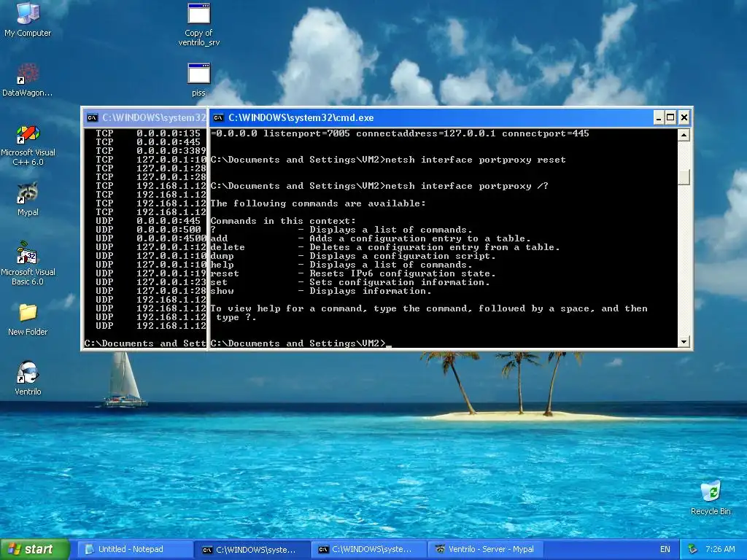The height and width of the screenshot is (560, 747).
Task: Click the 'reset' command help row
Action: tap(353, 274)
